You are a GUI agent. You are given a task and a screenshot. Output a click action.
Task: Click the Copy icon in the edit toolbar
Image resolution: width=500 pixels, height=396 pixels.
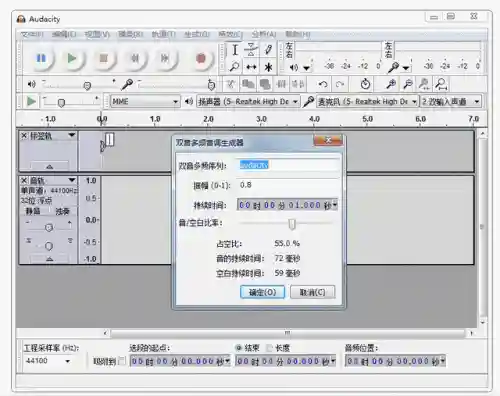[x=248, y=84]
